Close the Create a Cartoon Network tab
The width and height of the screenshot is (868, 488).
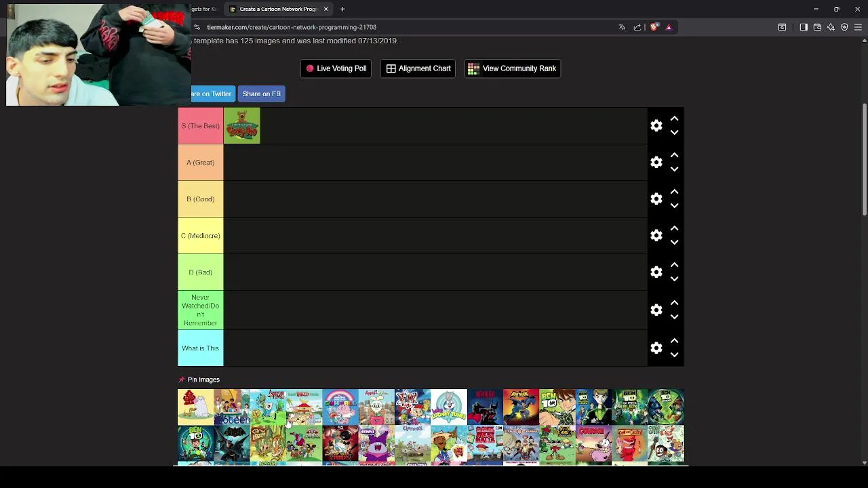(325, 9)
